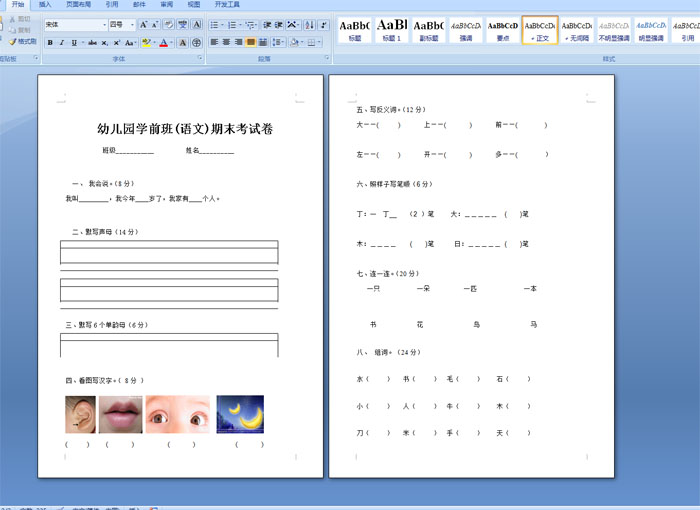Open the line spacing dropdown
The width and height of the screenshot is (700, 510).
(278, 42)
